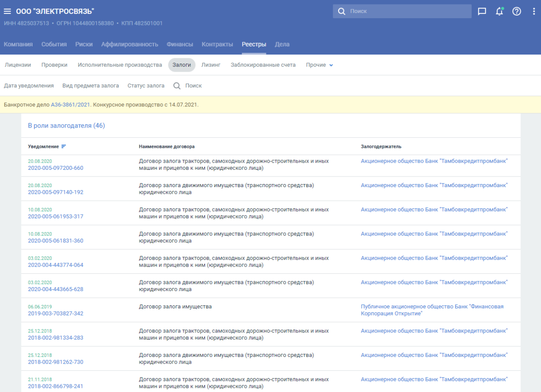Open notification 2018-002-981262-730

coord(56,362)
